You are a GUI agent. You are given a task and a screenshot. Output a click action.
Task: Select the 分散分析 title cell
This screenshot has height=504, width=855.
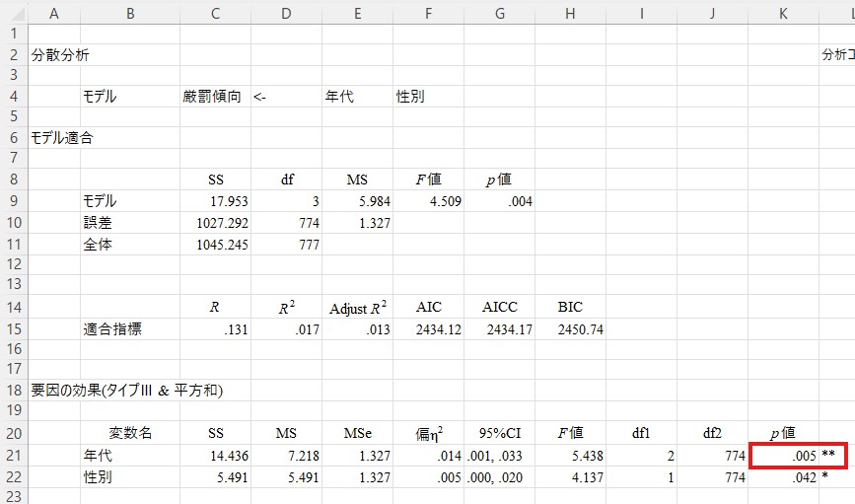coord(61,55)
